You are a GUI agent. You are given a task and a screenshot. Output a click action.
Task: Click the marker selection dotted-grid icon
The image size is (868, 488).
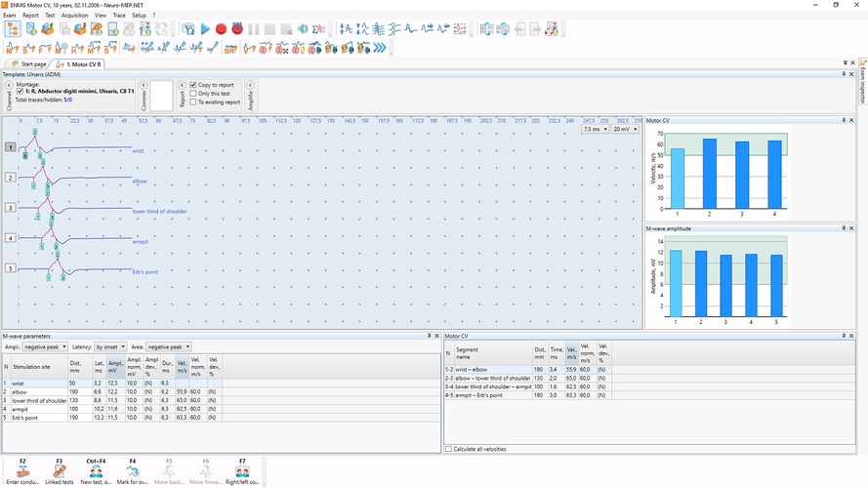coord(460,28)
